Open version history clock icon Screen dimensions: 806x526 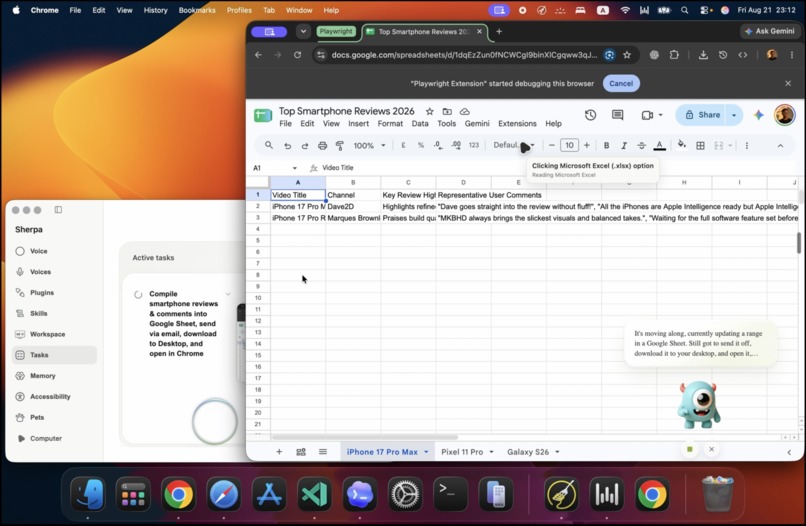[590, 115]
